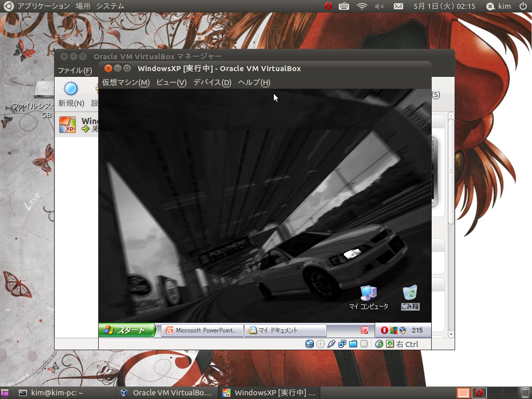Viewport: 532px width, 399px height.
Task: Click the 新規(N) new VM icon
Action: [x=71, y=88]
